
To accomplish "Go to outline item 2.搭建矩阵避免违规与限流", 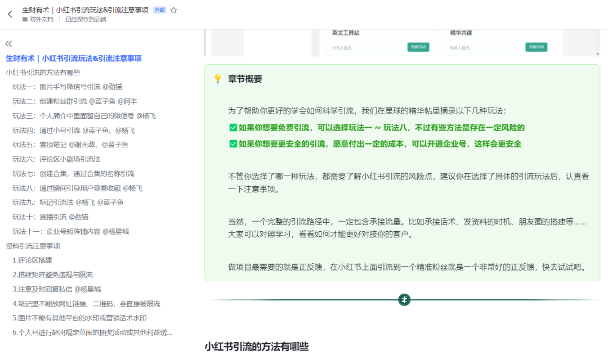I will coord(53,275).
